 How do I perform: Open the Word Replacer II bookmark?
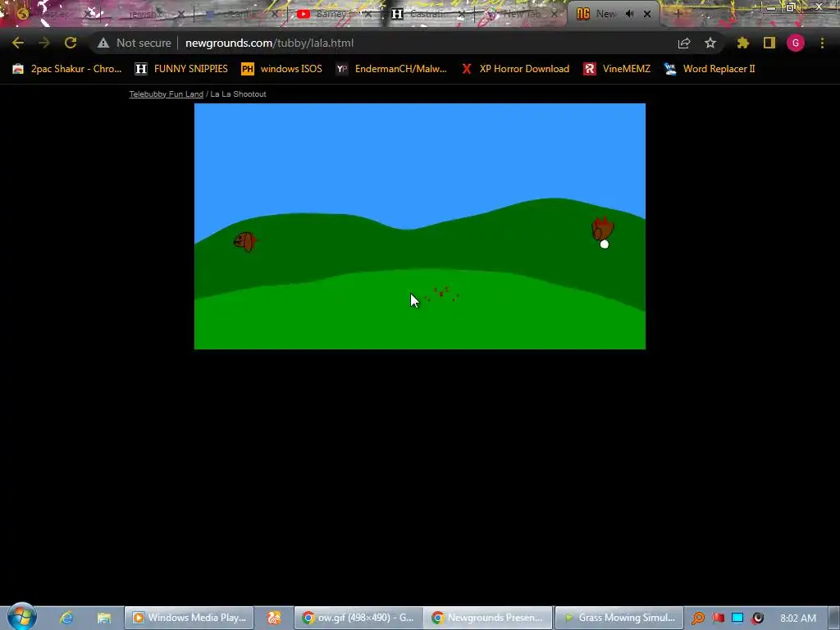710,69
